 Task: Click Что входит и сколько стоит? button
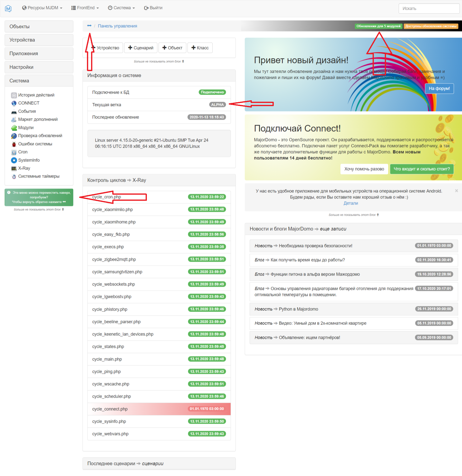(422, 169)
